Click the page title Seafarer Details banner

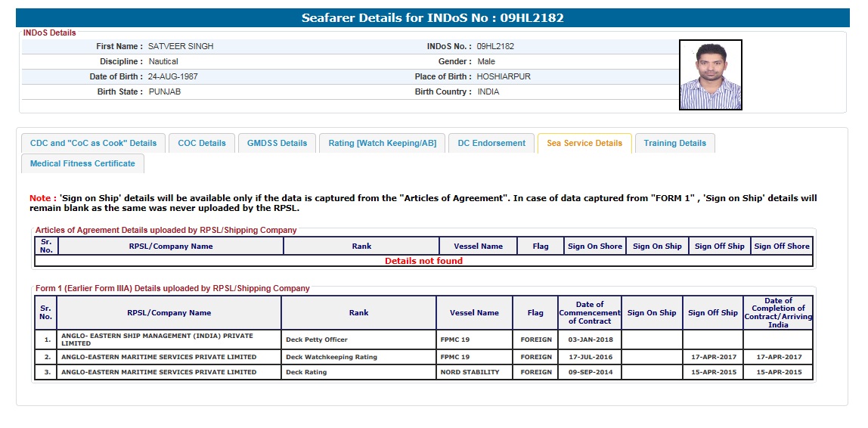tap(432, 17)
